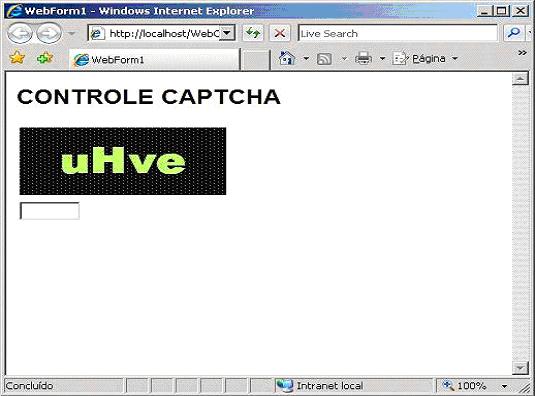The width and height of the screenshot is (535, 396).
Task: Click the IE logo in title bar
Action: click(14, 11)
